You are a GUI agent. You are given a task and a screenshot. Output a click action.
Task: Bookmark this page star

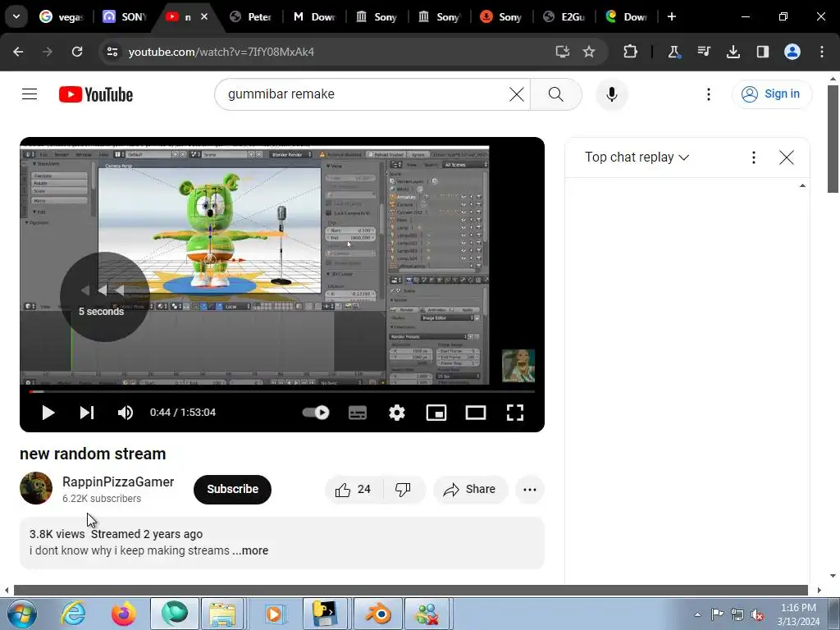(589, 52)
